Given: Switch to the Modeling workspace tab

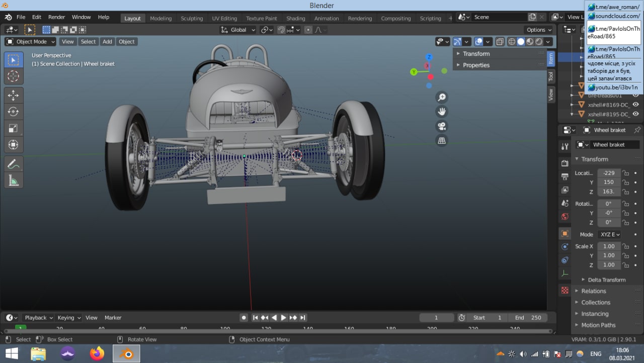Looking at the screenshot, I should tap(160, 18).
